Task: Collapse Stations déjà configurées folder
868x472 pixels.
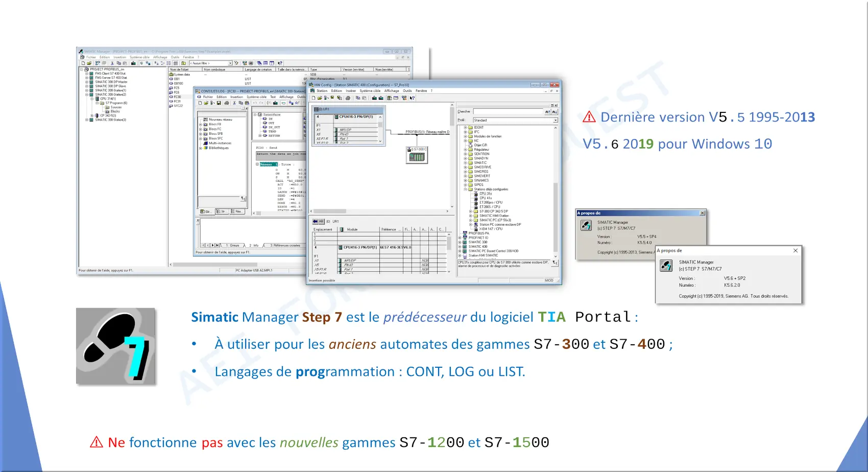Action: point(465,190)
